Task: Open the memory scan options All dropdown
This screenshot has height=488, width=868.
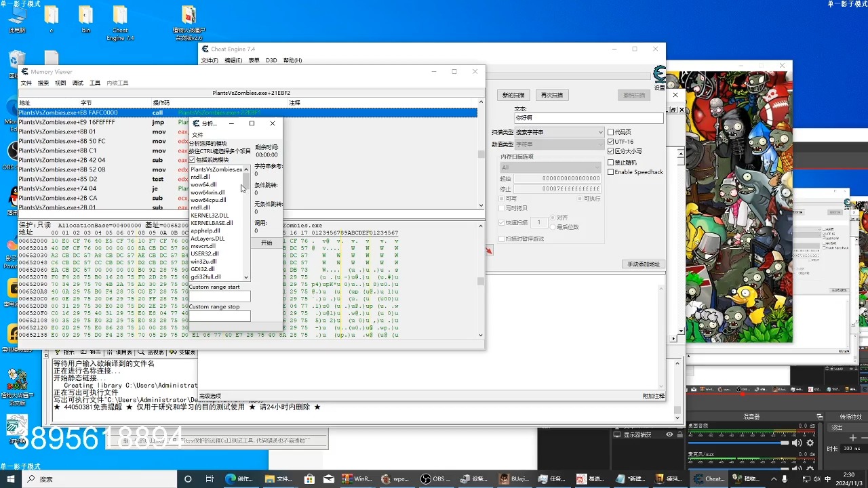Action: [x=550, y=167]
